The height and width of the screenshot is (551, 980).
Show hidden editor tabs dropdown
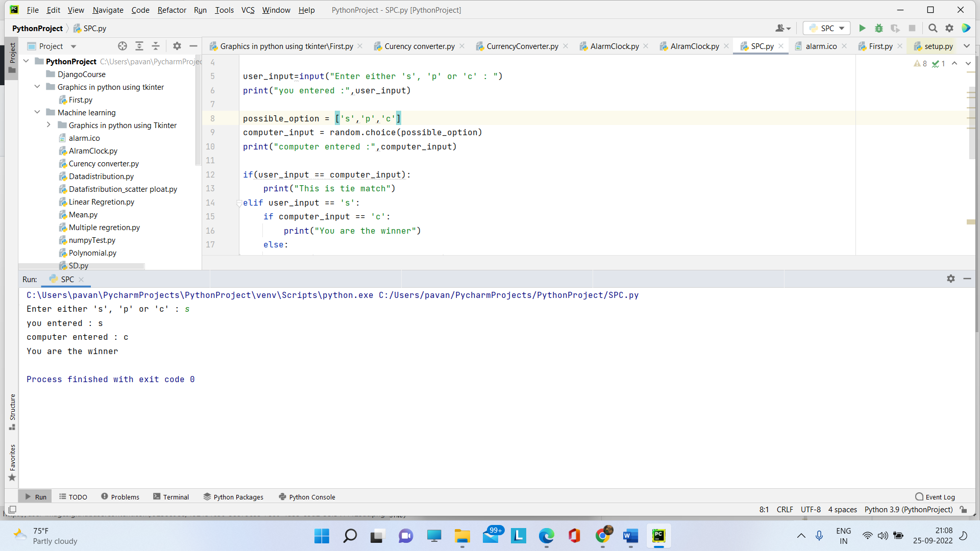coord(966,46)
